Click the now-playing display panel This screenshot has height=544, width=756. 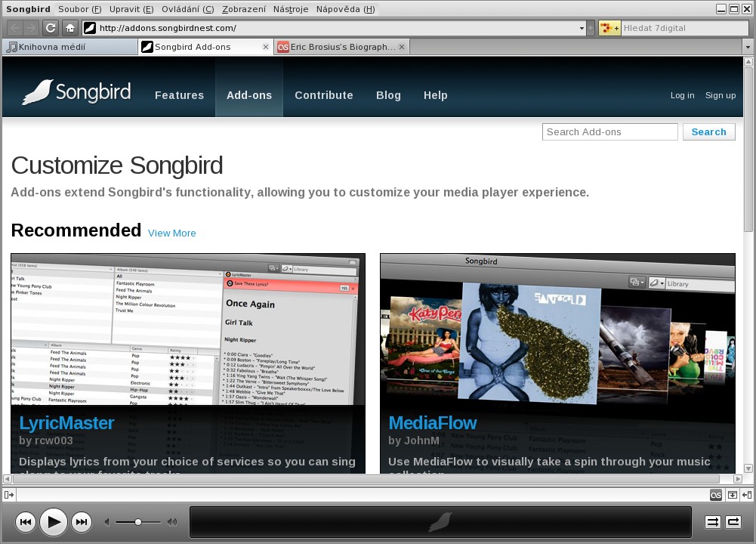440,522
